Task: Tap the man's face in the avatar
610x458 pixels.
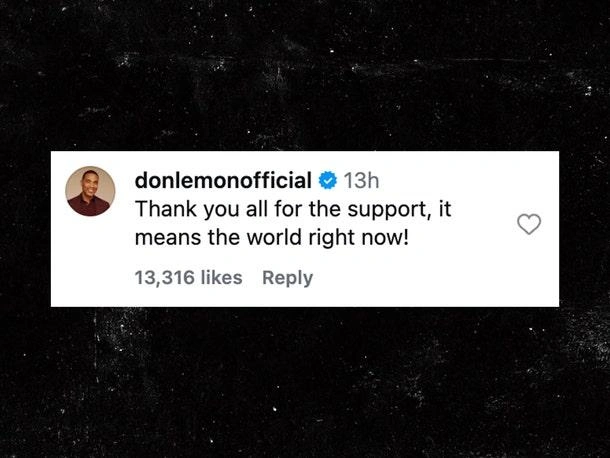Action: tap(90, 183)
